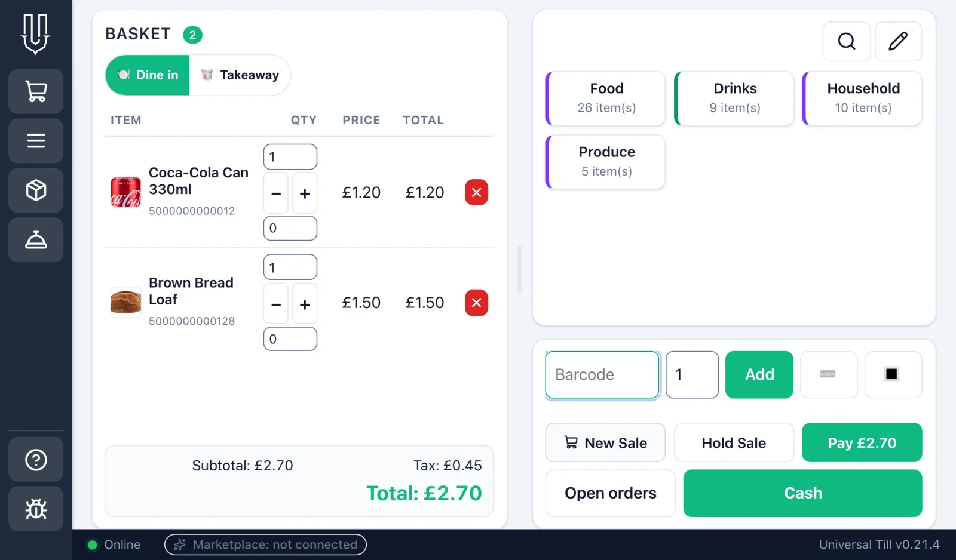Click the product search magnifier icon

click(x=847, y=41)
